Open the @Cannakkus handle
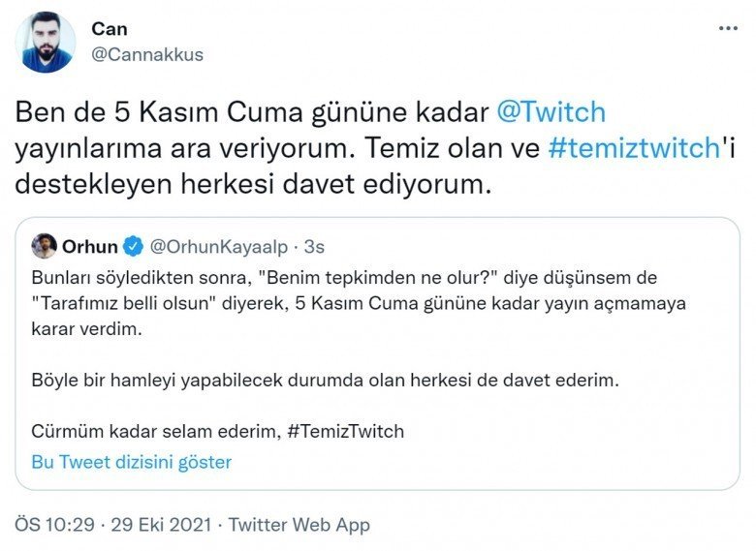 [x=147, y=54]
